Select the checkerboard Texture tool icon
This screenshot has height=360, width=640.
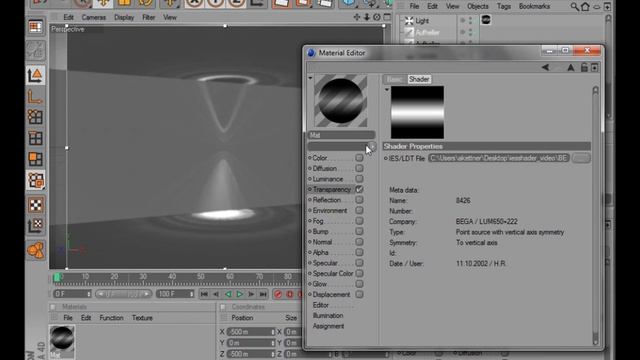coord(36,204)
